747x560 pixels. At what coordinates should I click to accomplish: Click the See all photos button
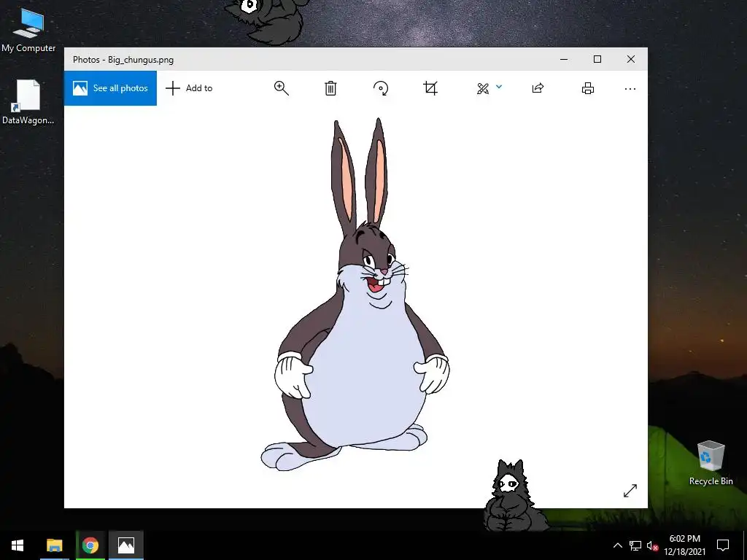pos(111,88)
